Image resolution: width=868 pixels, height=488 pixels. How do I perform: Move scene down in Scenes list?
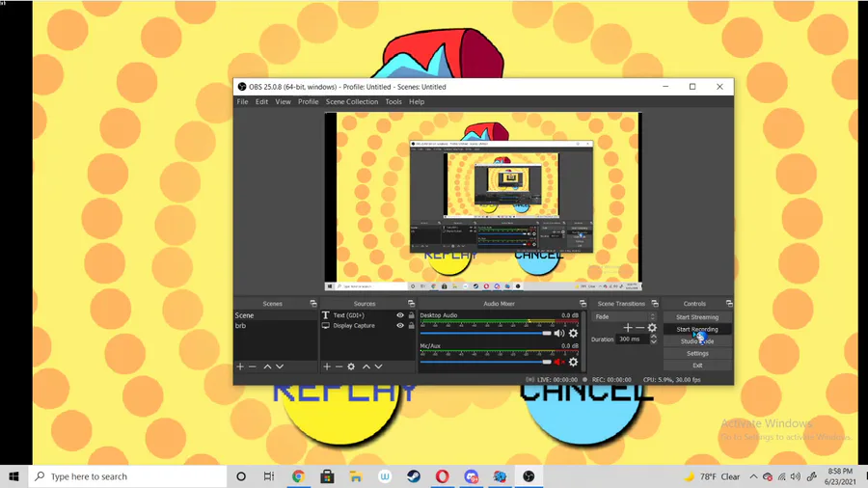(x=280, y=366)
